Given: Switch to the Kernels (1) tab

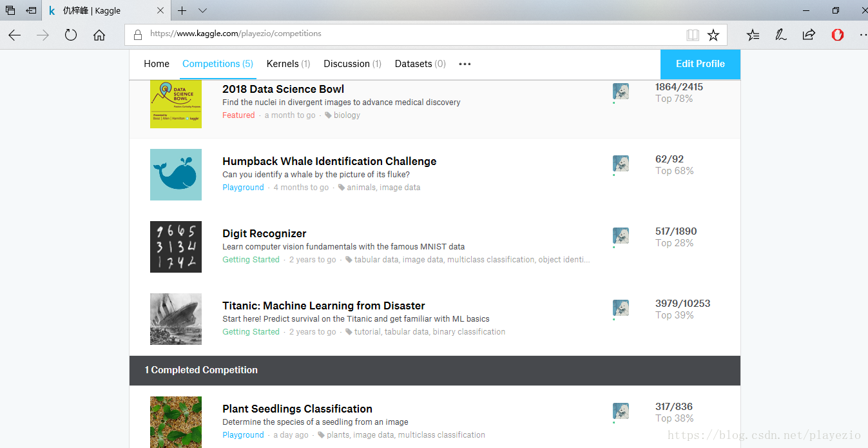Looking at the screenshot, I should 288,64.
